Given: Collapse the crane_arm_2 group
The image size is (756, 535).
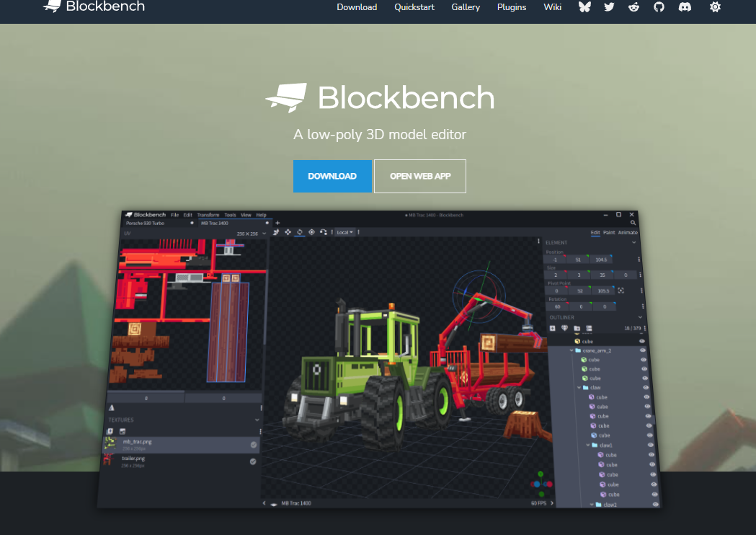Looking at the screenshot, I should [x=572, y=350].
